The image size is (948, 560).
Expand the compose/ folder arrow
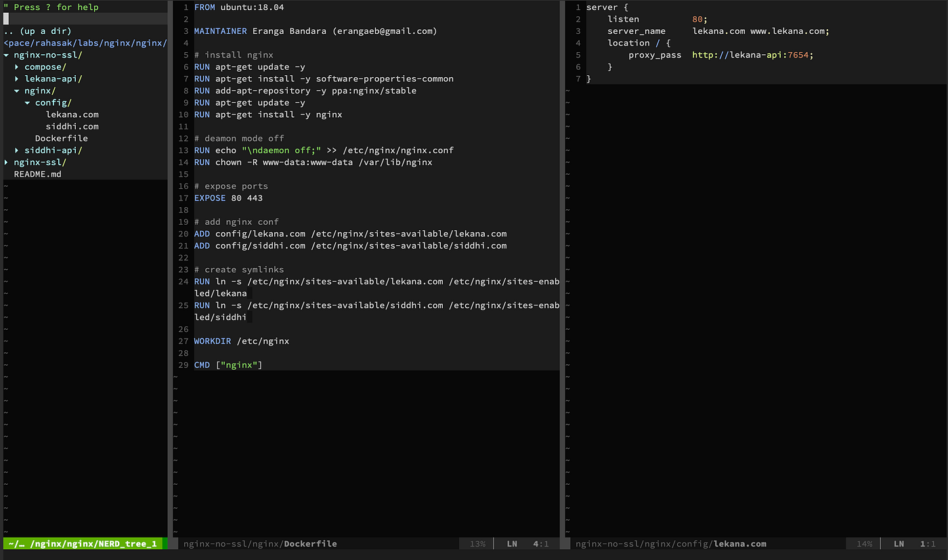[17, 67]
